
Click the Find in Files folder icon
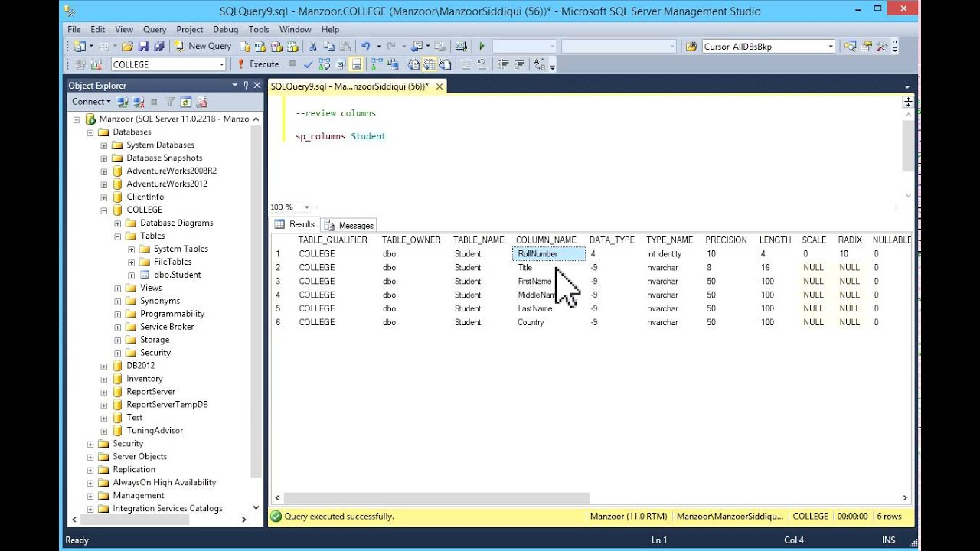(x=691, y=47)
